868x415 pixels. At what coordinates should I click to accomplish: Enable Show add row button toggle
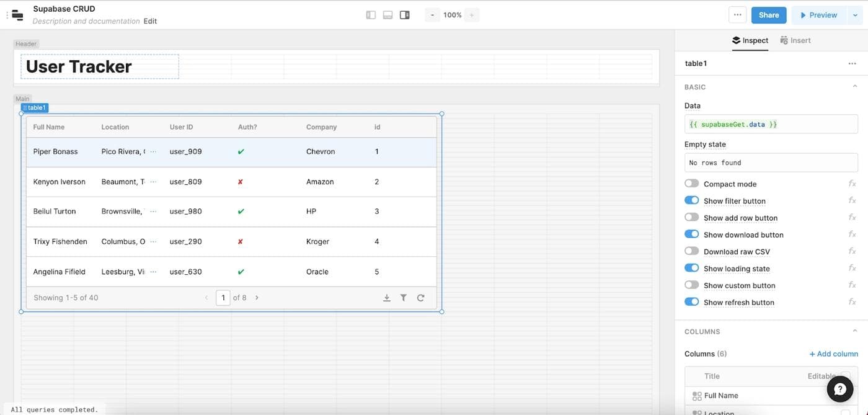[691, 218]
